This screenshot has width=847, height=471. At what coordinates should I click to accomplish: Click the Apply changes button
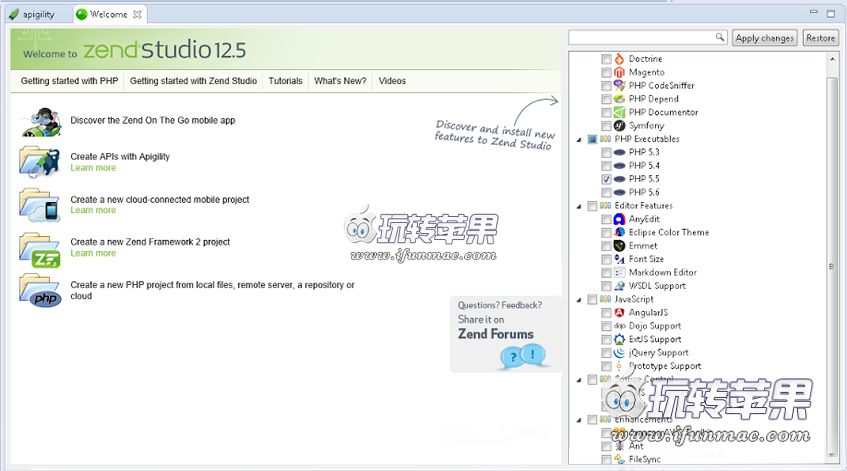click(x=764, y=38)
